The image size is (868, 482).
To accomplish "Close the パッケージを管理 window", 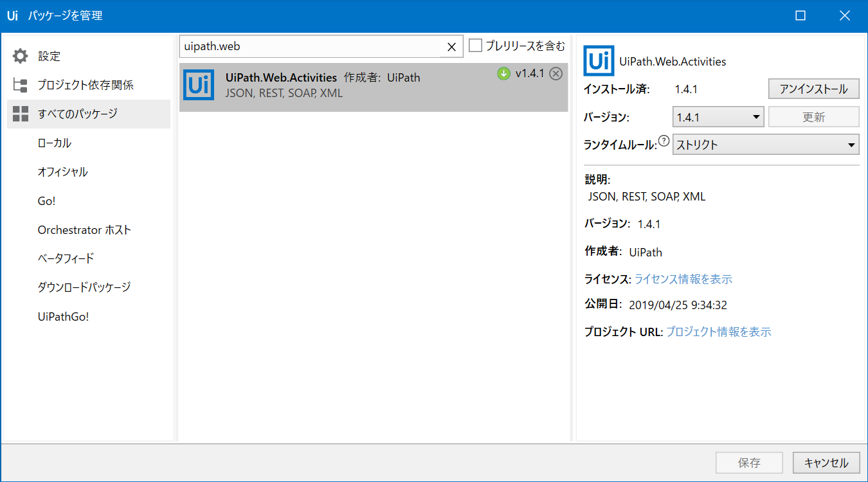I will coord(844,16).
